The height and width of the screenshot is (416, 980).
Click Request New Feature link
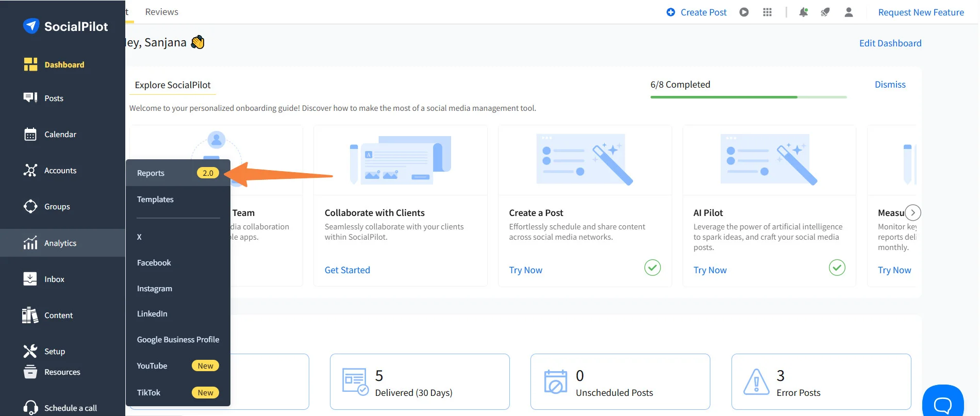click(921, 12)
